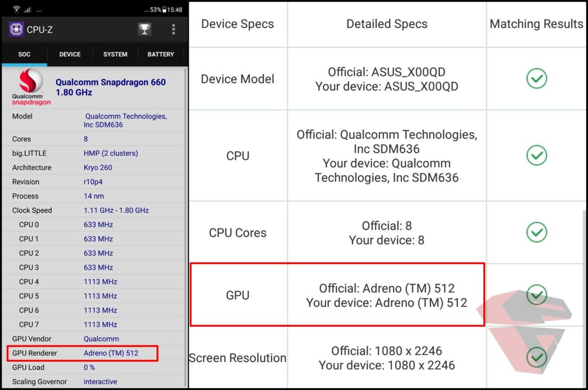
Task: Tap the CPU-Z chip app icon
Action: pyautogui.click(x=16, y=29)
